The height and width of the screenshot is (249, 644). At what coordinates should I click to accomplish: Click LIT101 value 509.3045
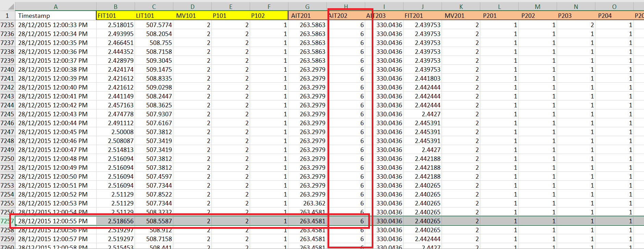coord(154,60)
